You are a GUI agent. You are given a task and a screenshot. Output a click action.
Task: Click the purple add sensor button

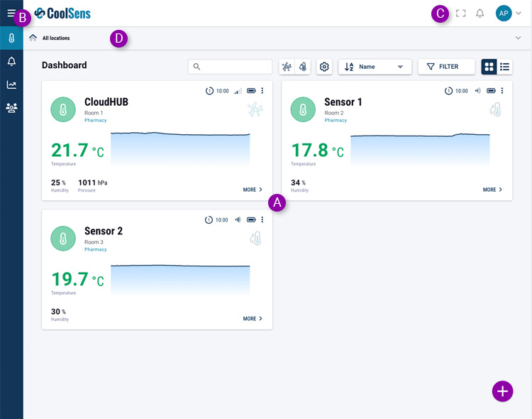click(502, 391)
